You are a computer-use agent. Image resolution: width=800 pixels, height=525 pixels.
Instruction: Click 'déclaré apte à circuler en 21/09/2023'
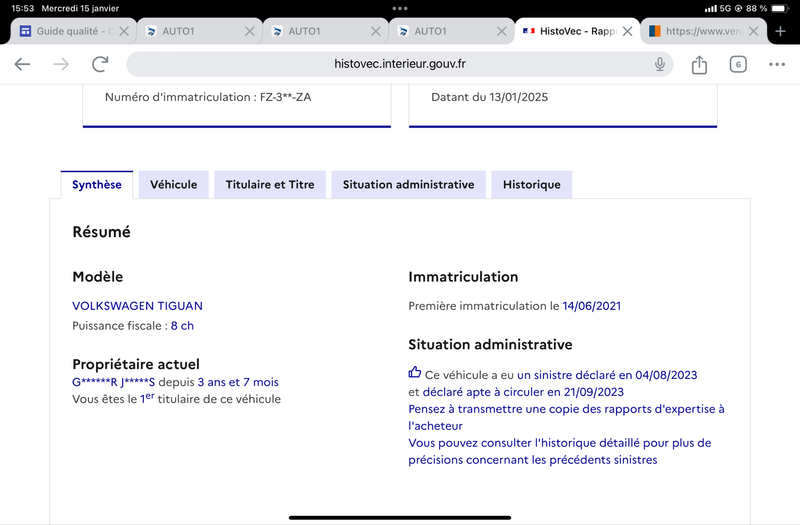[523, 392]
